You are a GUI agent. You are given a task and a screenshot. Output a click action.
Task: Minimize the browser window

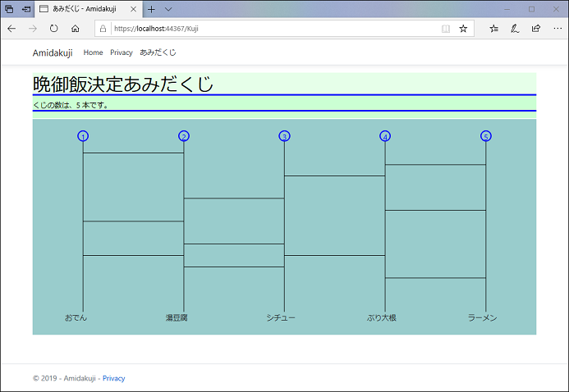point(507,9)
